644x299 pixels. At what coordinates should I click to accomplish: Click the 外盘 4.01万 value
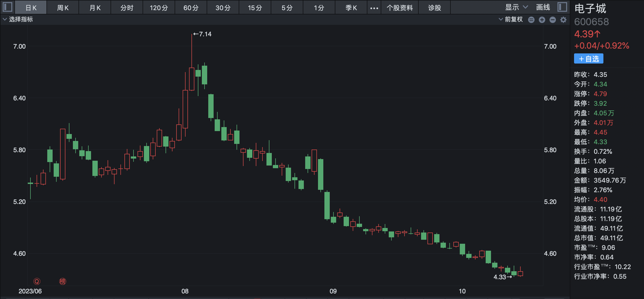pos(603,123)
